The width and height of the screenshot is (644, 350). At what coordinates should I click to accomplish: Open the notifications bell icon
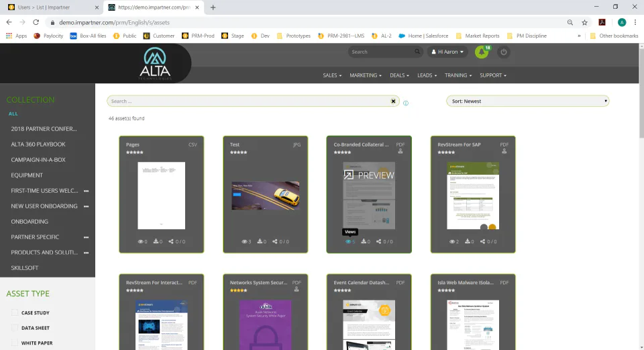(482, 52)
